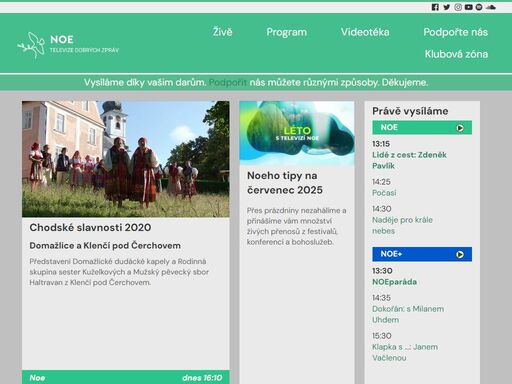This screenshot has height=384, width=512.
Task: Click the 14:30 time entry
Action: 382,209
